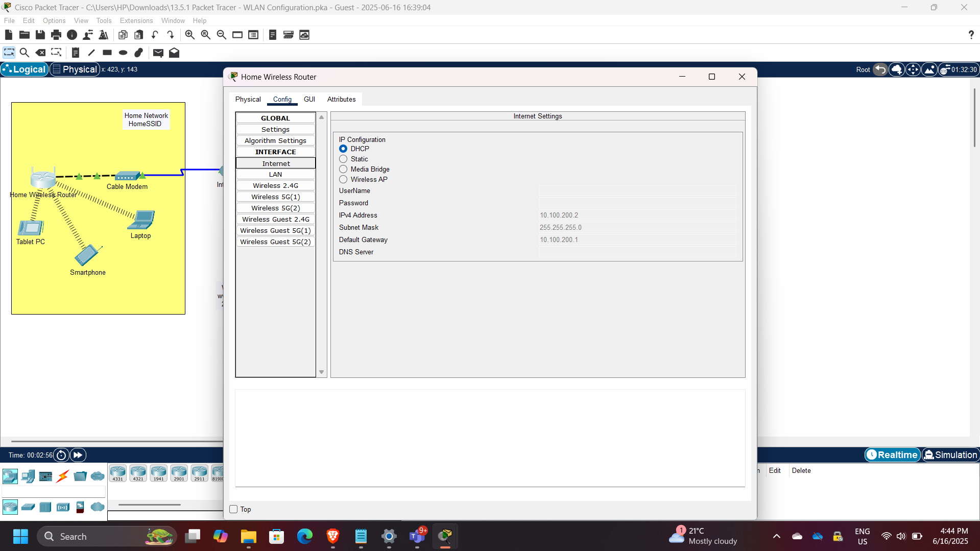
Task: Select the Add Simple PDU envelope tool
Action: pos(158,53)
